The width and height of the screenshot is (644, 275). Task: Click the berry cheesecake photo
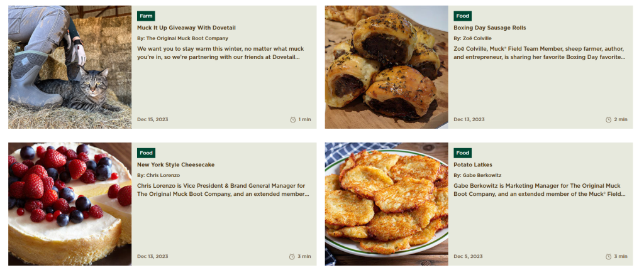(x=70, y=204)
